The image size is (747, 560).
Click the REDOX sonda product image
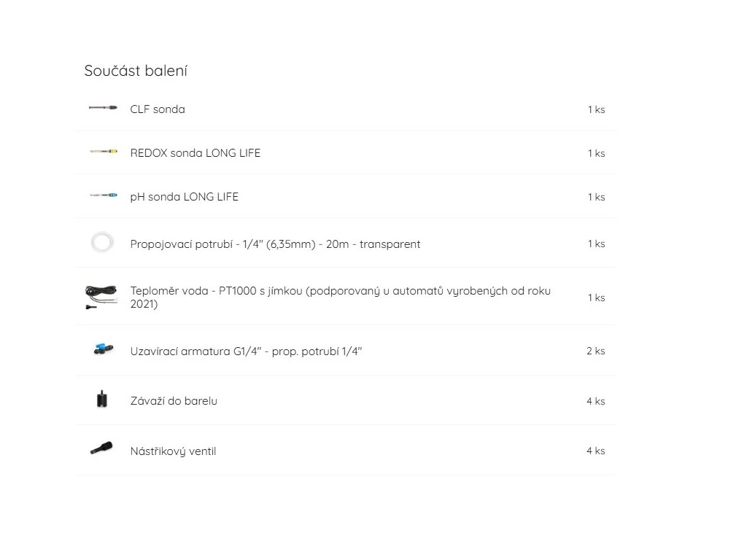102,152
